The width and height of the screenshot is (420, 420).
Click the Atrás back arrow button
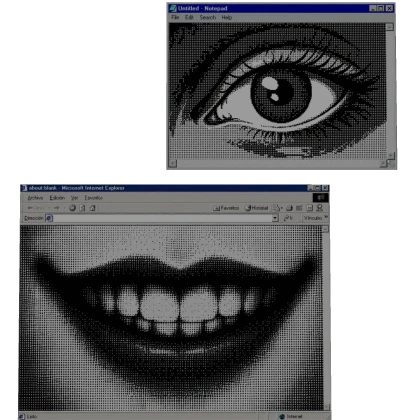(x=36, y=208)
